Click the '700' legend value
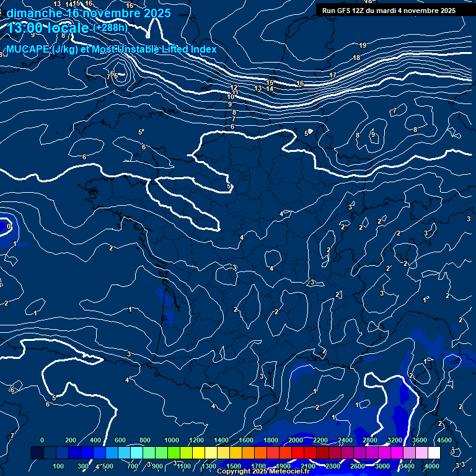 pos(133,466)
